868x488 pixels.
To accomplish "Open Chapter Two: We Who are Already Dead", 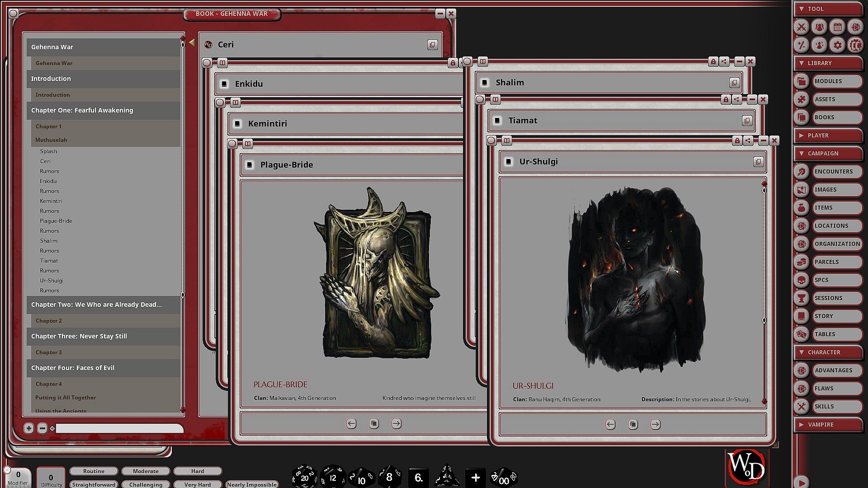I will point(96,305).
